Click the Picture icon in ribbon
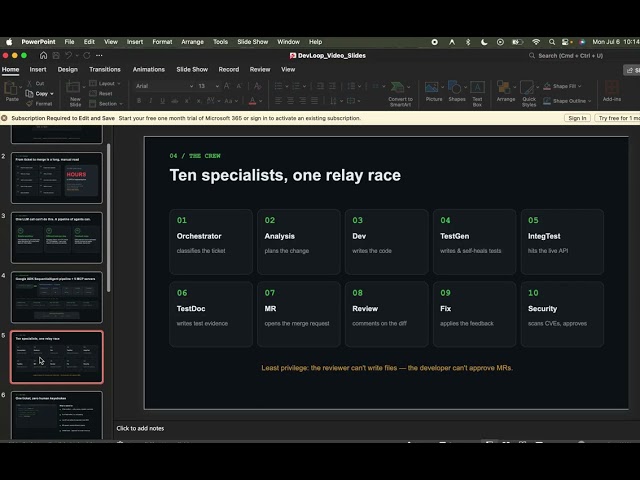The height and width of the screenshot is (480, 640). [431, 87]
